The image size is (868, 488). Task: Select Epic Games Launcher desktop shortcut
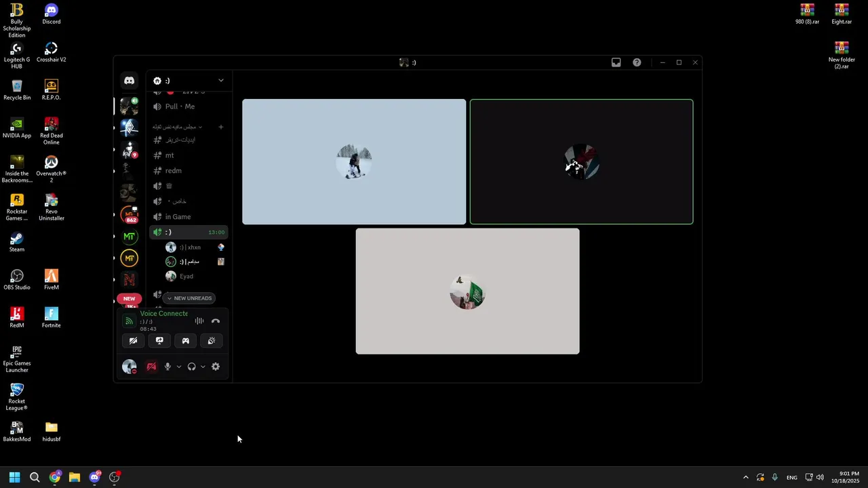(17, 359)
